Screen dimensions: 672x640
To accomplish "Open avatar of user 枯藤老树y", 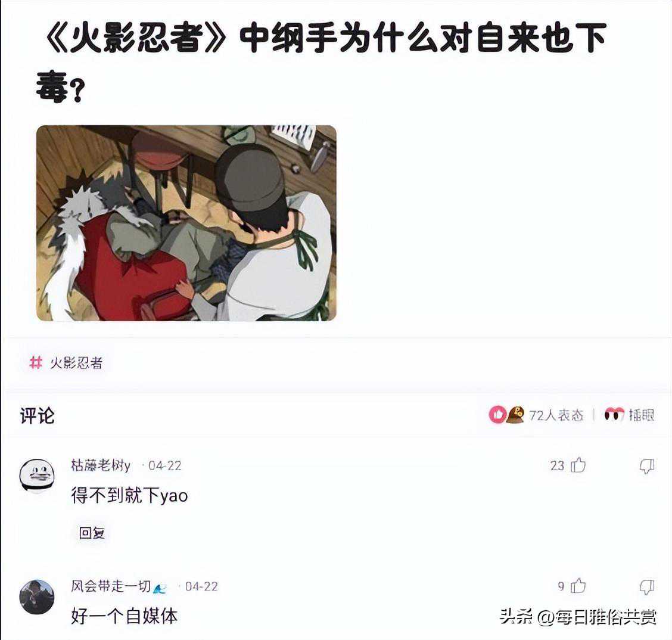I will pos(37,476).
